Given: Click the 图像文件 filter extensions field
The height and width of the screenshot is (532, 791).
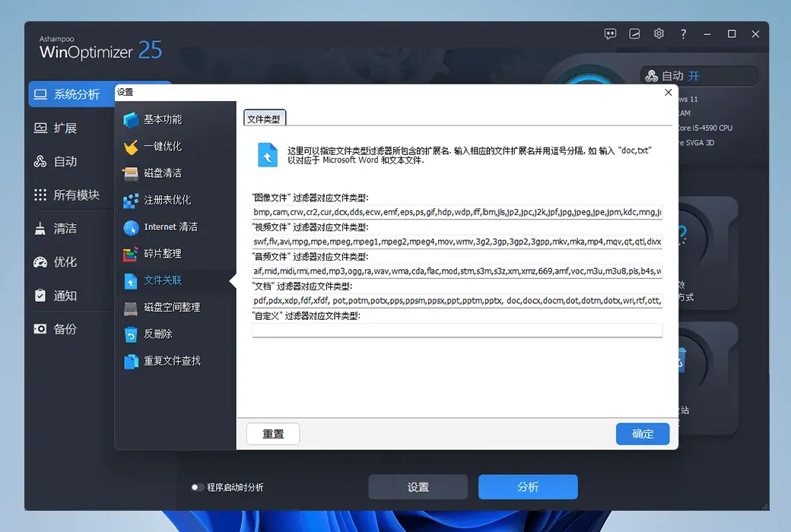Looking at the screenshot, I should coord(457,212).
